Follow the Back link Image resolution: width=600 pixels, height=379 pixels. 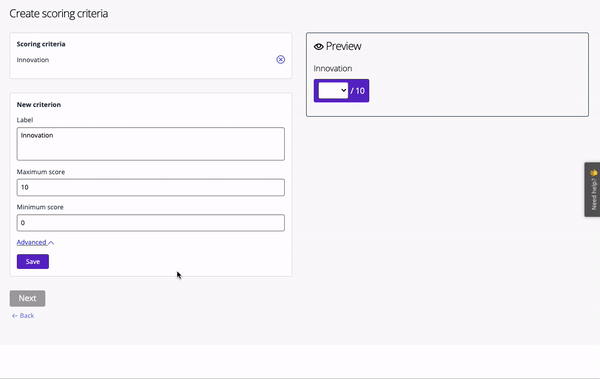[x=23, y=316]
